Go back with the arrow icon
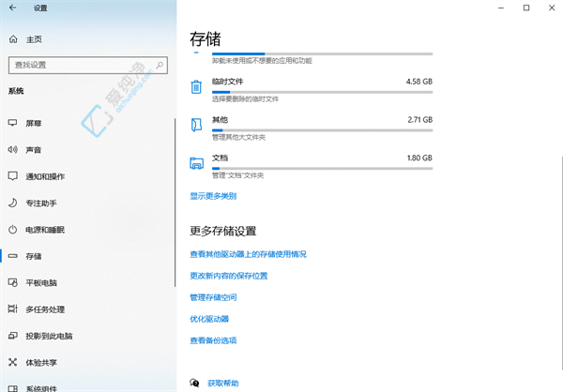563x392 pixels. click(12, 8)
